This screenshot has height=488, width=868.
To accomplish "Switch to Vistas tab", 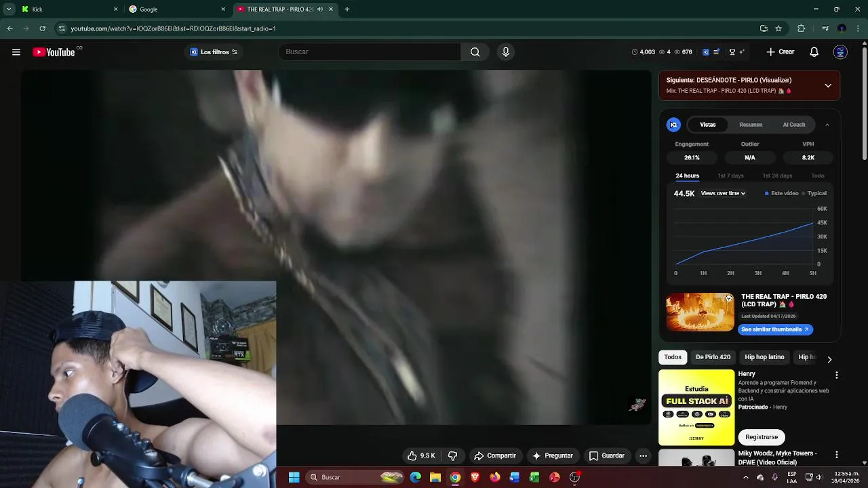I will coord(708,125).
